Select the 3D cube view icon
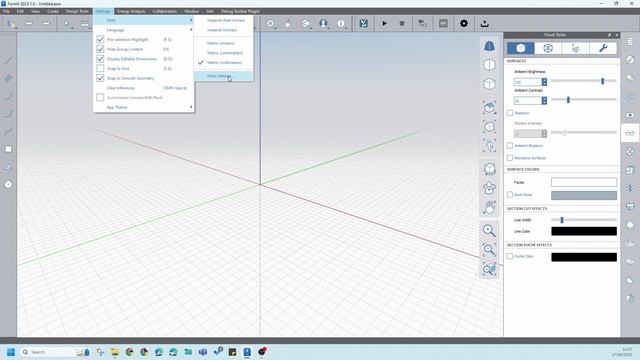 pos(489,84)
